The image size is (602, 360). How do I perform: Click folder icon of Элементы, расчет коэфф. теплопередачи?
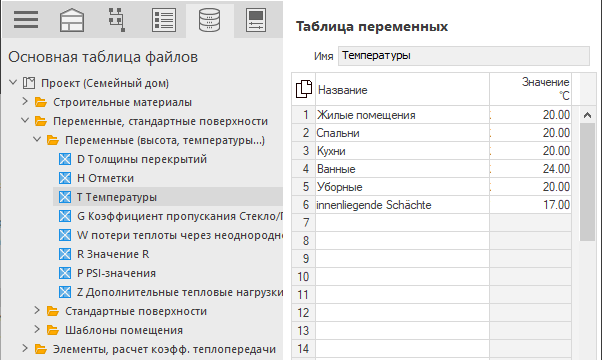coord(41,349)
